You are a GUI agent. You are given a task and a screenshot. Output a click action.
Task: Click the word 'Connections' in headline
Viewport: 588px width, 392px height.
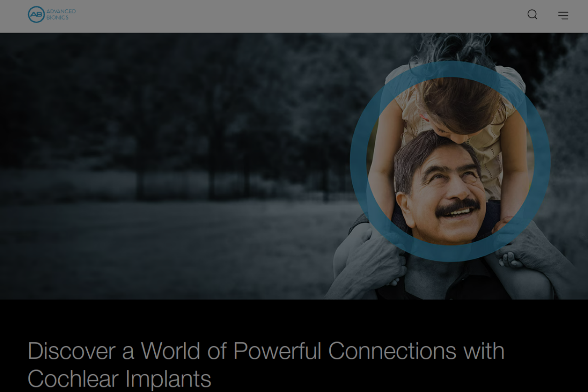point(392,351)
